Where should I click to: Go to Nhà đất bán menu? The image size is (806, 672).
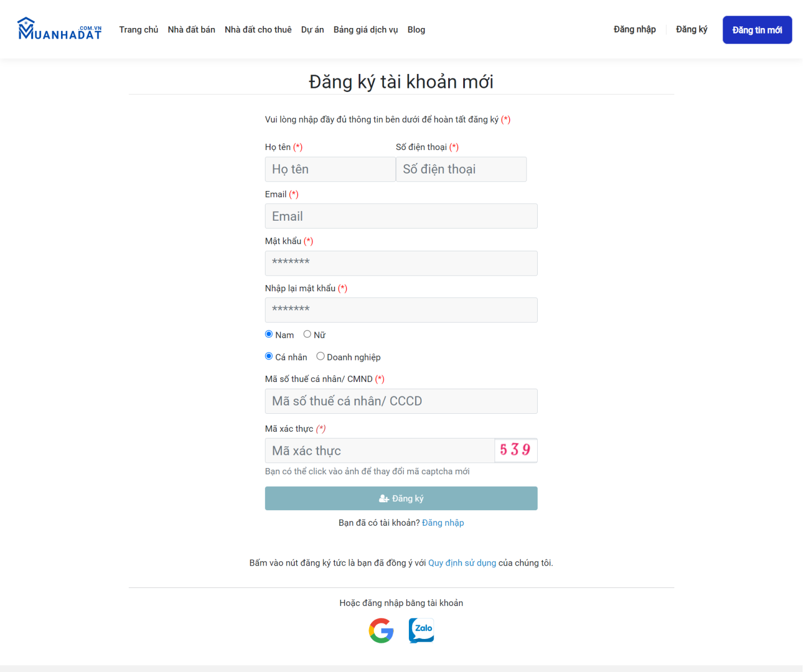point(191,30)
